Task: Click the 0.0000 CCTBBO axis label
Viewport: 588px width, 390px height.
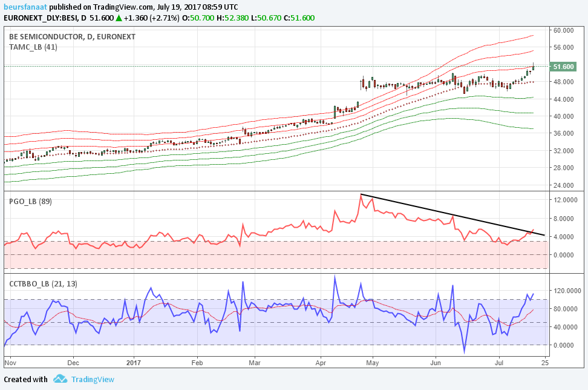Action: (563, 345)
